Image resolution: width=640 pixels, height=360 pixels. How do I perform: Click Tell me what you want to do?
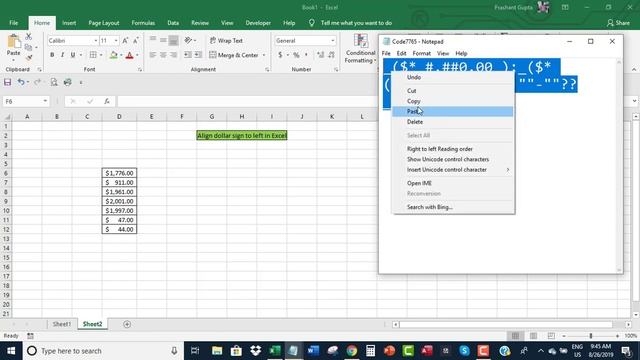point(356,23)
